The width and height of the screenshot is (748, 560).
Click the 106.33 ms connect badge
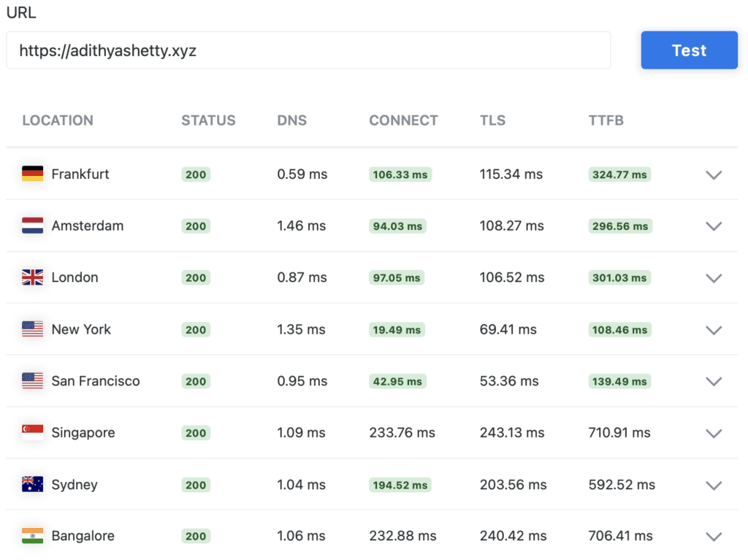(x=400, y=174)
